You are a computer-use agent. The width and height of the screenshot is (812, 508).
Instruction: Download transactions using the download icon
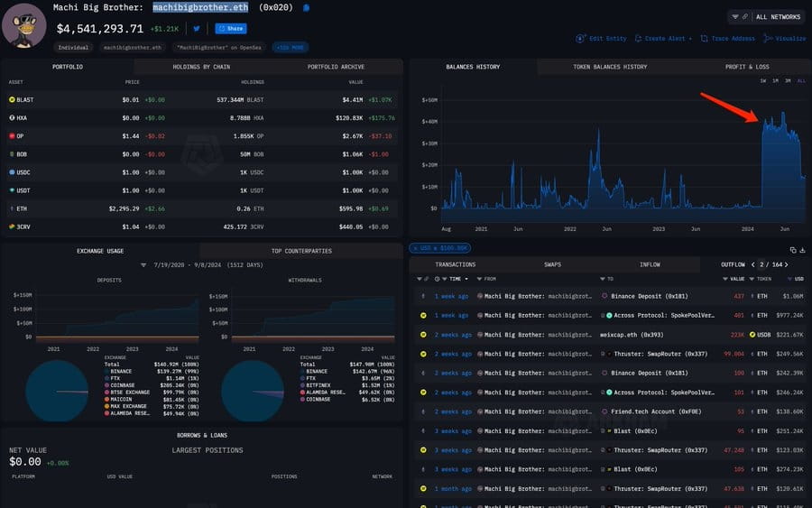(x=802, y=250)
